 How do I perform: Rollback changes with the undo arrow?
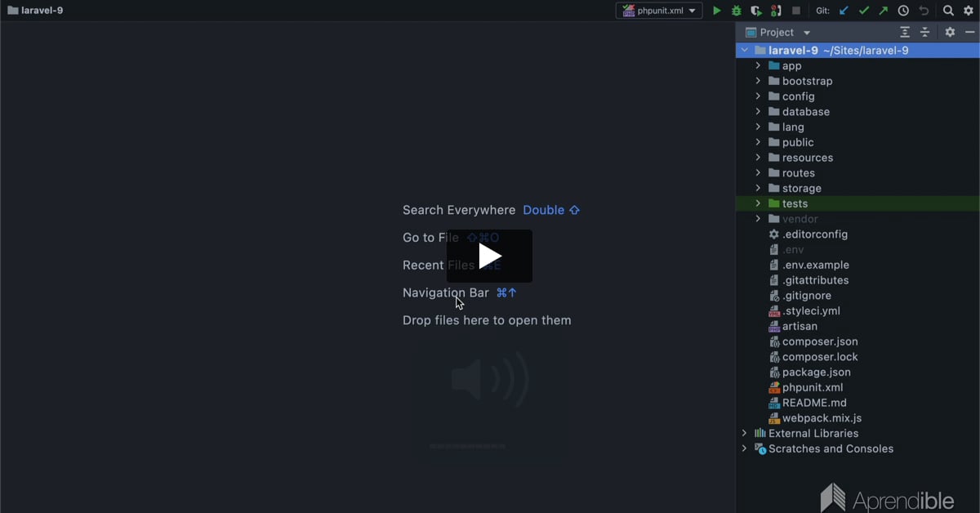(x=924, y=11)
